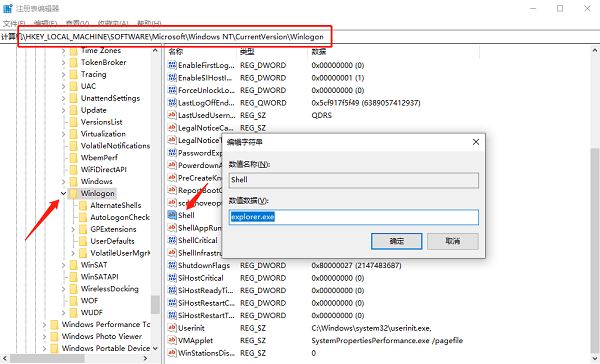600x364 pixels.
Task: Collapse the Winlogon tree node
Action: tap(64, 193)
